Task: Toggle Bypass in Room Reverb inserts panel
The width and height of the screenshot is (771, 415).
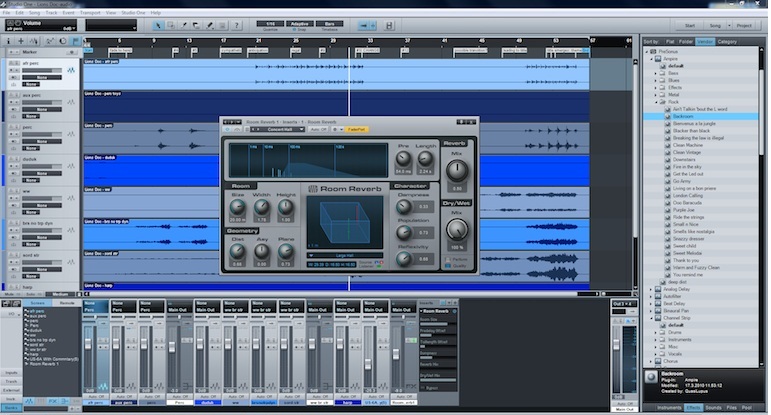Action: [423, 388]
